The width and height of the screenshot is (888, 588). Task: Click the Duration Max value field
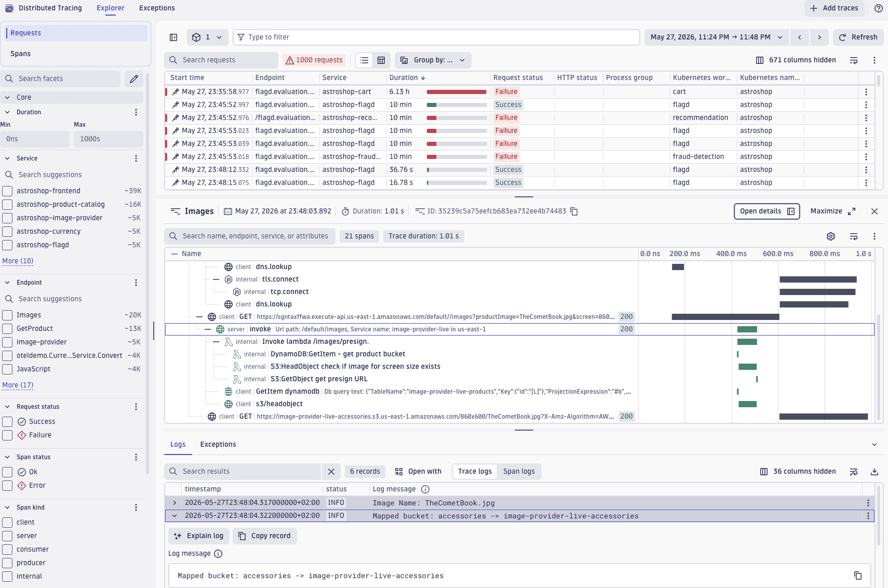(109, 139)
